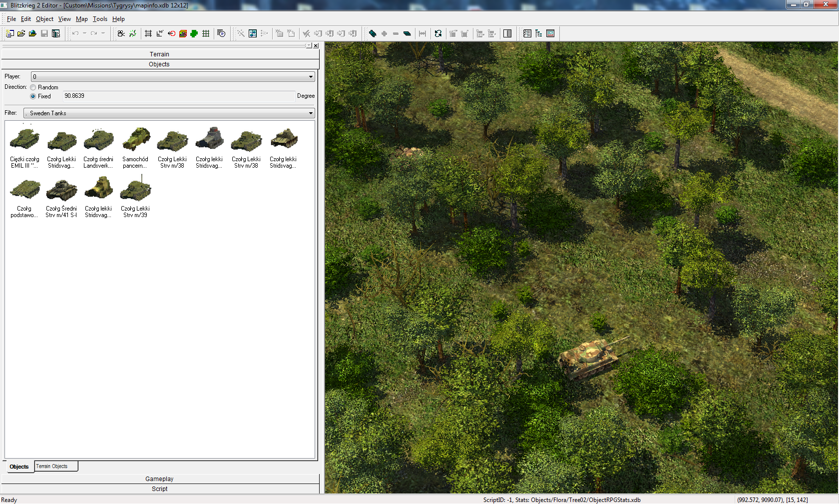Click the red circle-arrow icon
Screen dimensions: 839x504
tap(171, 33)
